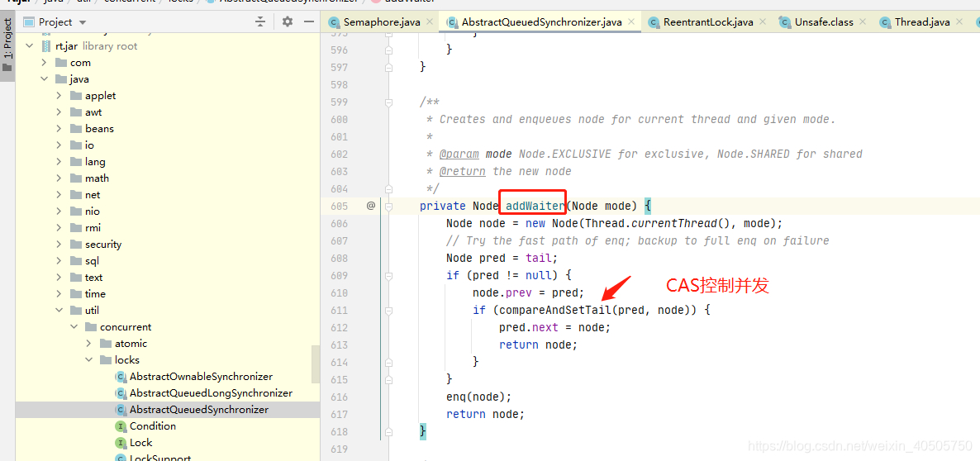Hide the Project tool window
The image size is (980, 461).
click(x=309, y=21)
